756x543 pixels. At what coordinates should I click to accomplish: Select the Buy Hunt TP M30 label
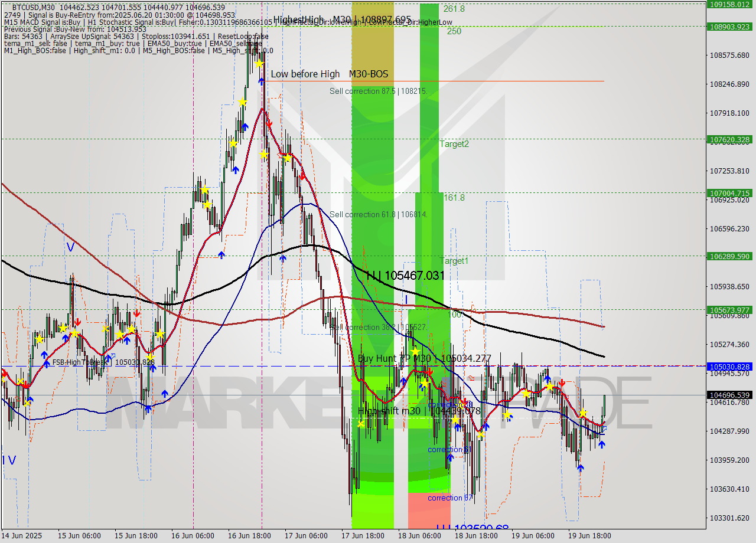coord(424,358)
